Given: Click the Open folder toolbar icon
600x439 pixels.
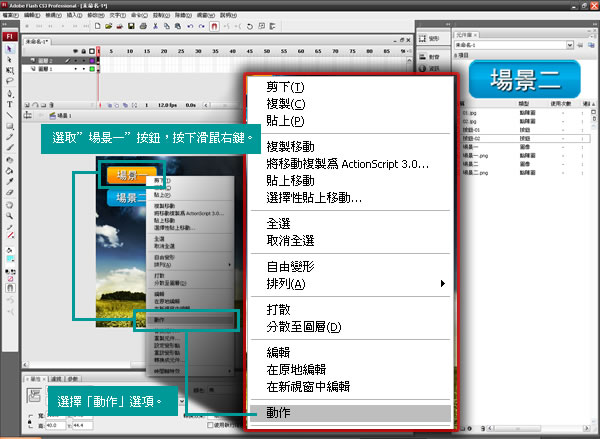Looking at the screenshot, I should coord(109,26).
